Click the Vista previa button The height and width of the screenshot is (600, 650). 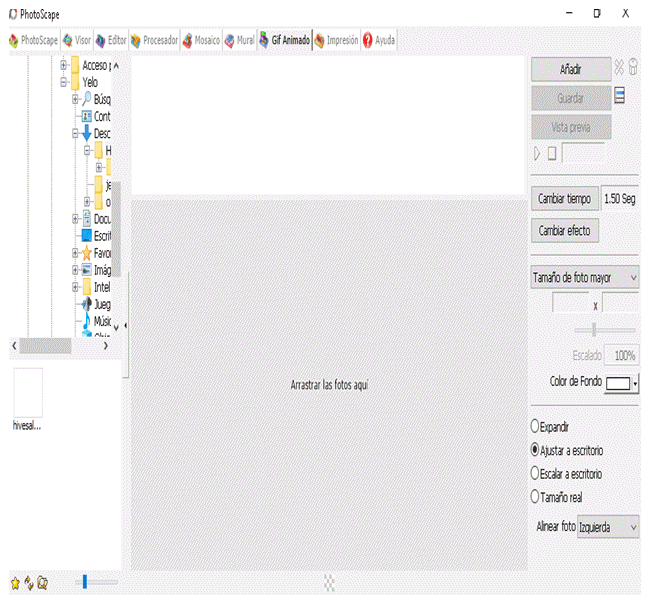(570, 127)
